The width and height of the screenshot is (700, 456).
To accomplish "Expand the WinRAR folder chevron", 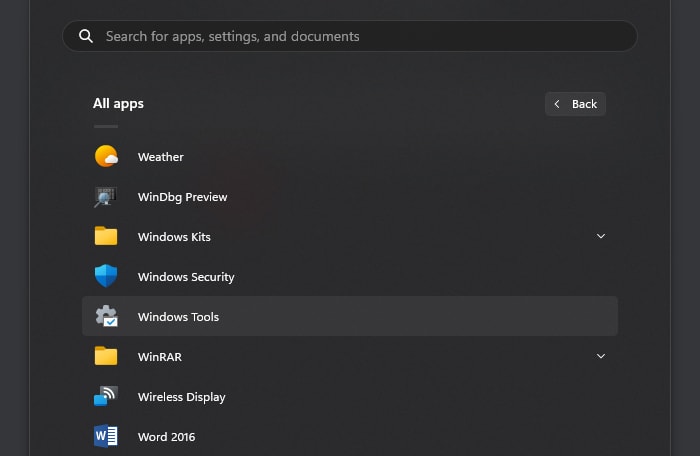I will [601, 356].
